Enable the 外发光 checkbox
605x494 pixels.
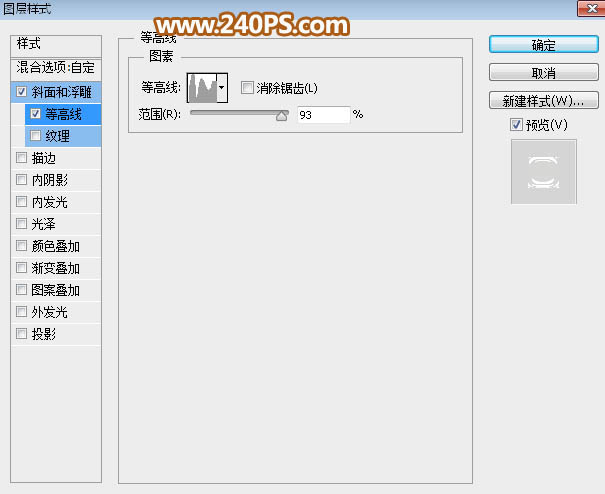[21, 312]
